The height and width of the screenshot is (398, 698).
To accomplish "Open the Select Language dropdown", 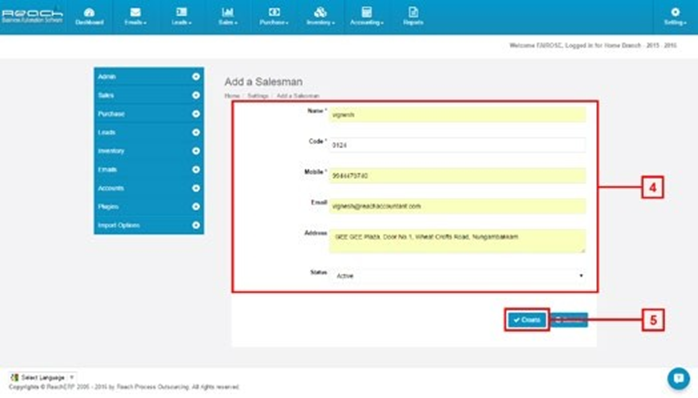I will (x=43, y=378).
